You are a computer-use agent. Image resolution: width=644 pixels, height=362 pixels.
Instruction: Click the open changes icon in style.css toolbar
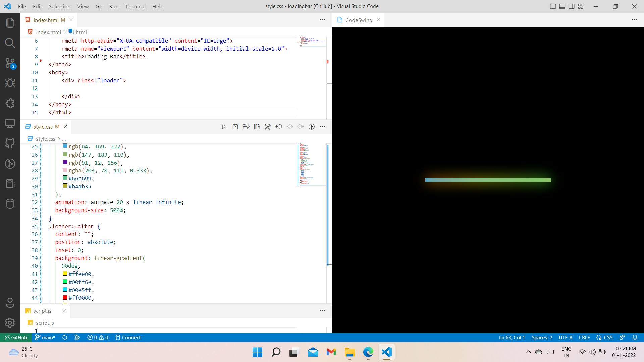(246, 127)
